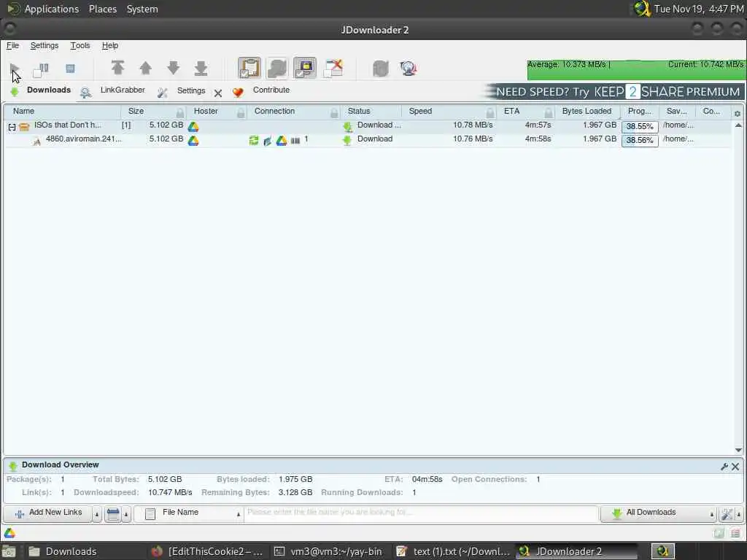Click Google Drive hoster icon in file row
Screen dimensions: 747x560
(x=193, y=141)
